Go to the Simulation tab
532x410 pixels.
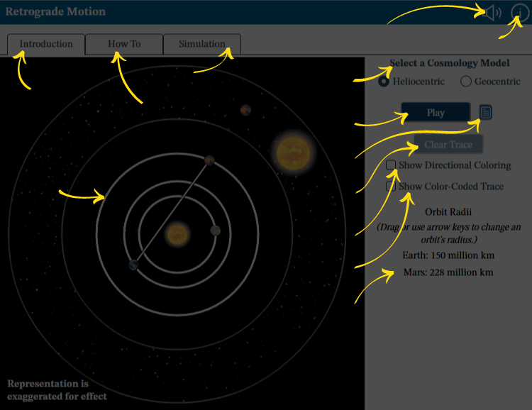point(201,44)
